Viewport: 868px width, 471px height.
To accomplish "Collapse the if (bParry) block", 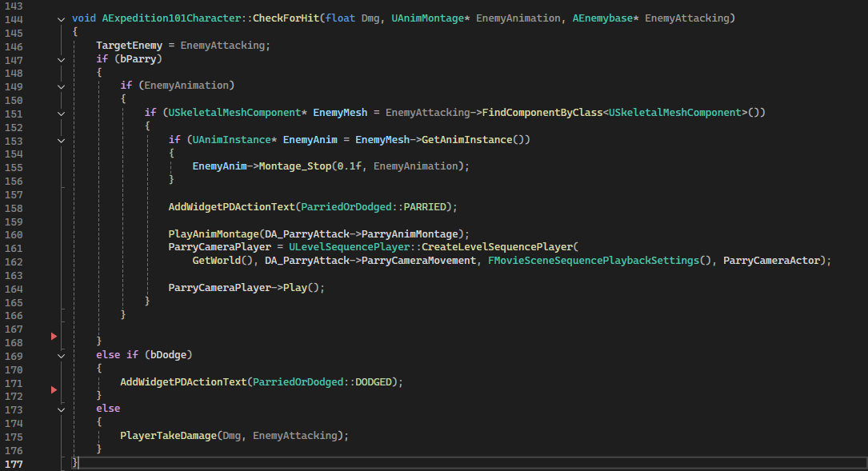I will pos(62,59).
